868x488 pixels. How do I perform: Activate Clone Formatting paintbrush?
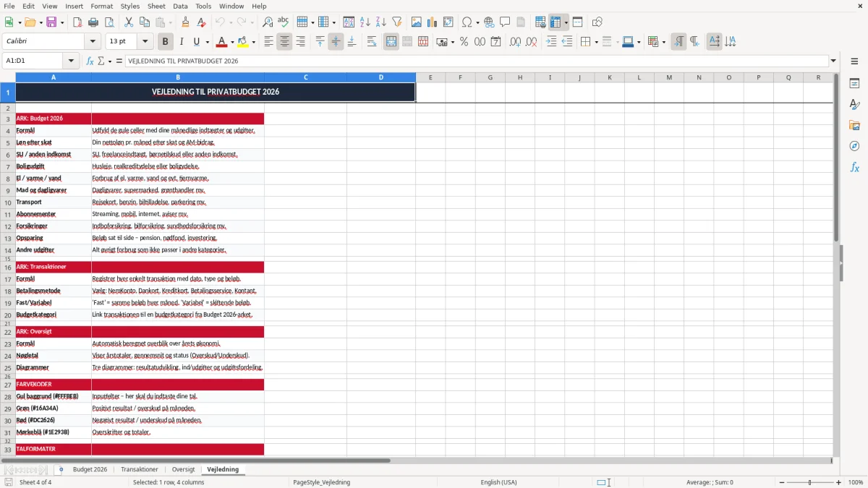(186, 22)
